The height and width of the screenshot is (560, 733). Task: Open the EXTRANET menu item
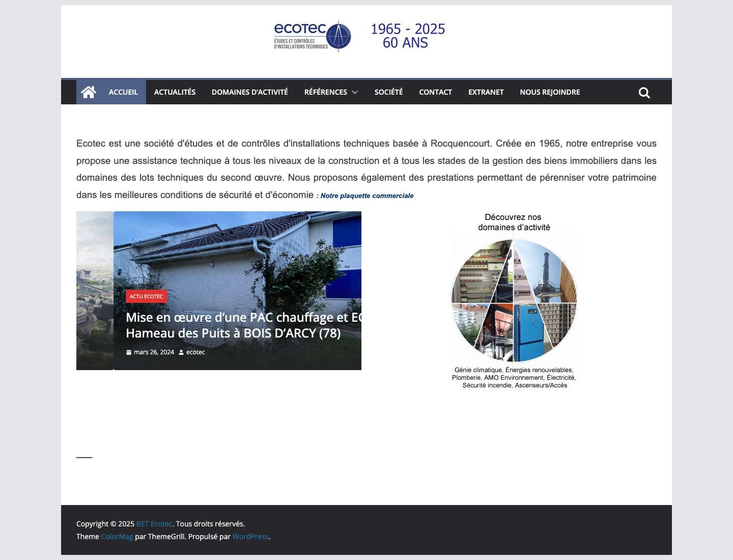click(486, 92)
